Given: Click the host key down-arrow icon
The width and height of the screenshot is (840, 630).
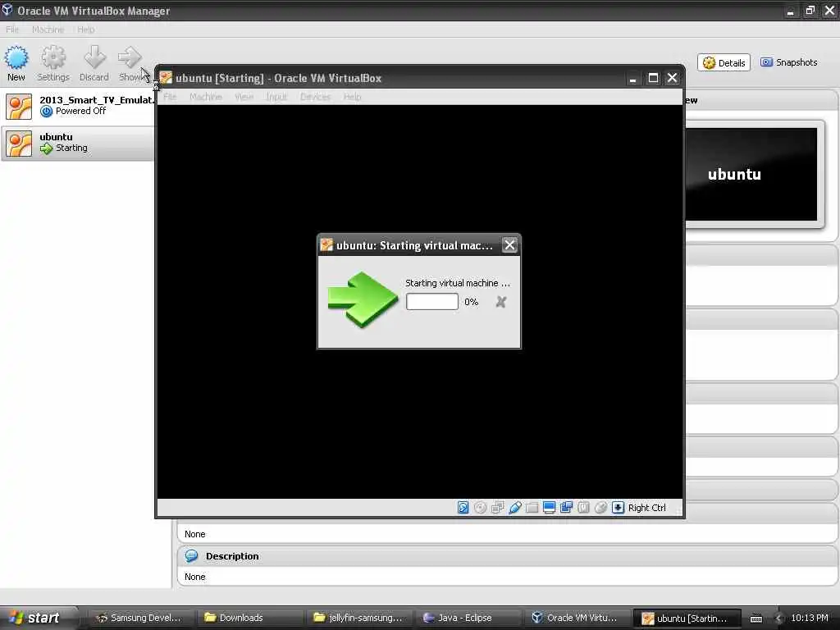Looking at the screenshot, I should pyautogui.click(x=618, y=507).
